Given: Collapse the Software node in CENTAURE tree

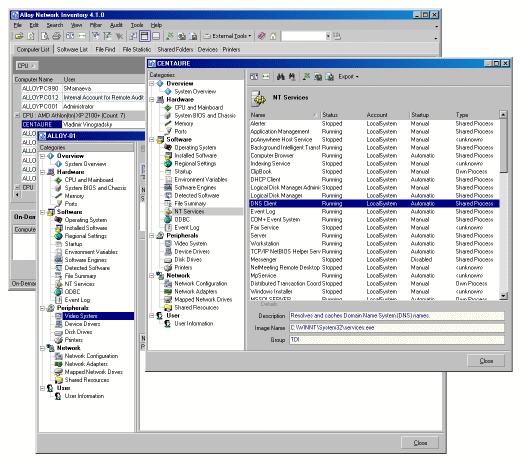Looking at the screenshot, I should click(152, 140).
